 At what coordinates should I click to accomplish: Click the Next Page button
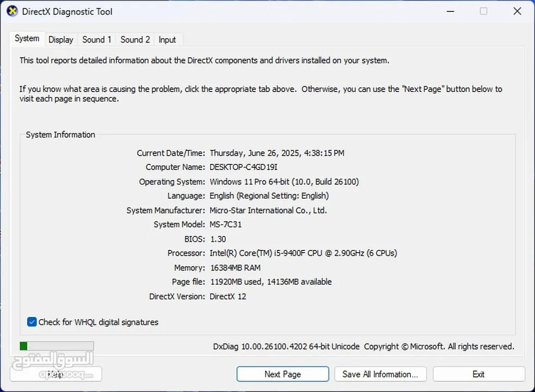coord(282,374)
